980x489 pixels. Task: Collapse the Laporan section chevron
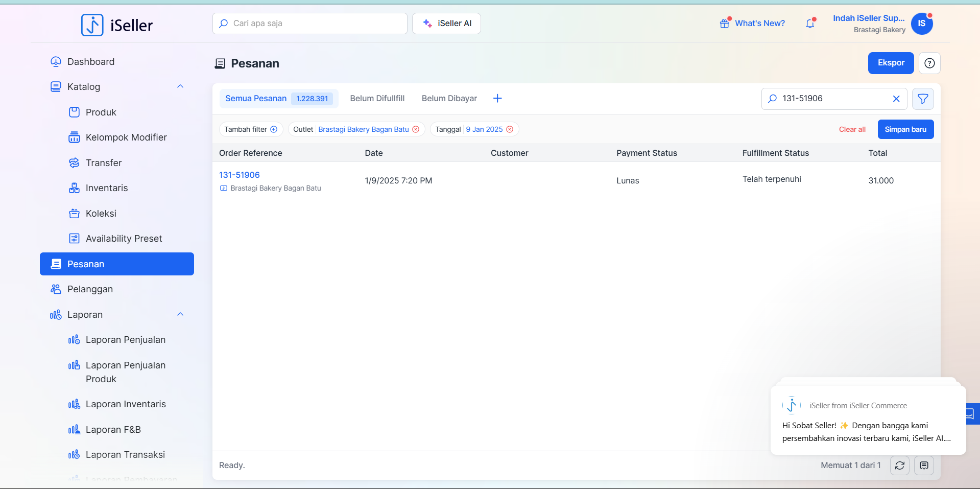point(180,314)
